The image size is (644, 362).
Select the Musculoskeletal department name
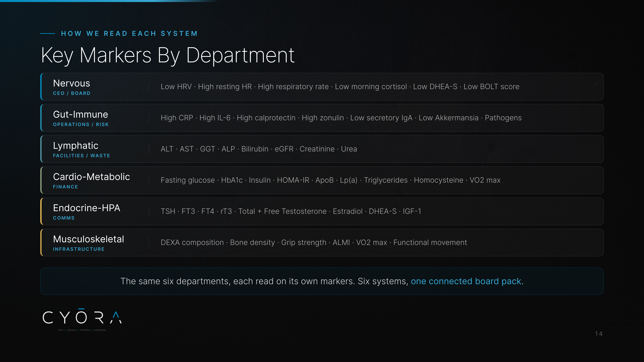coord(89,239)
